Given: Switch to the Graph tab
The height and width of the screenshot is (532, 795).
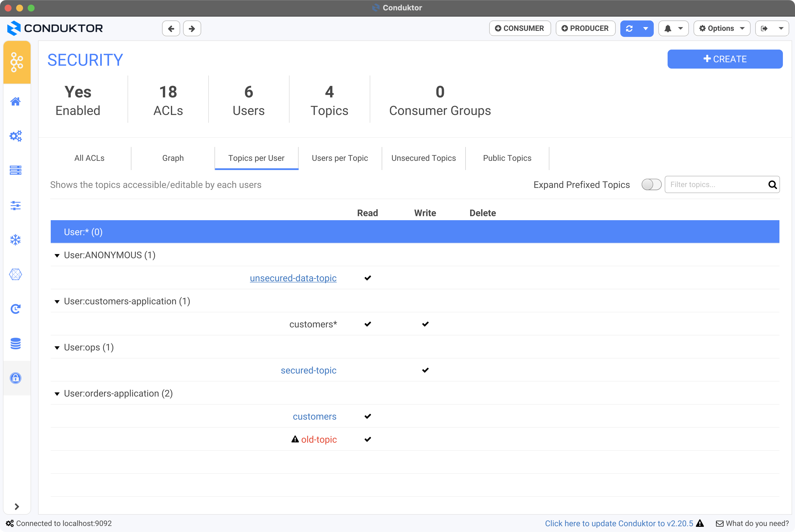Looking at the screenshot, I should pyautogui.click(x=173, y=158).
